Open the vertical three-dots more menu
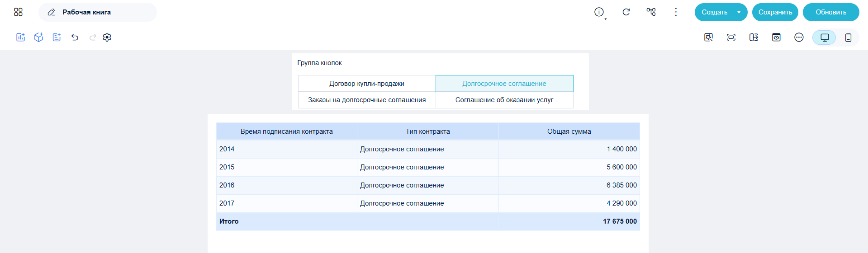868x253 pixels. tap(676, 12)
